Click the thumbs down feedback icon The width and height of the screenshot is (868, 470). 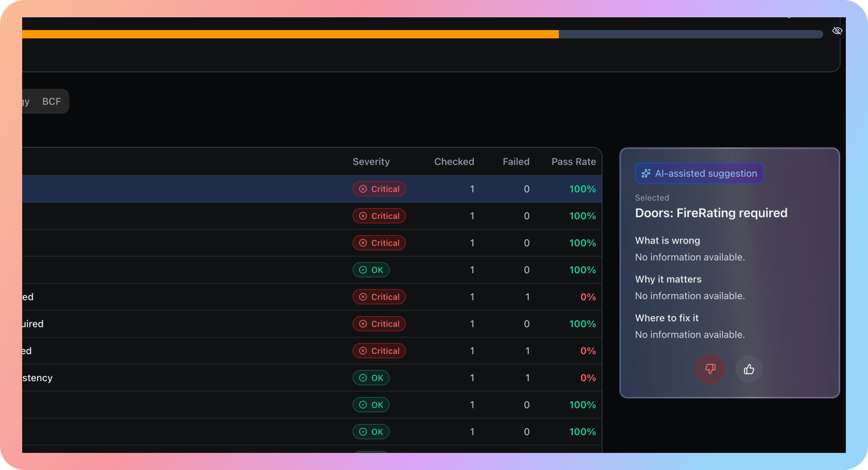pos(710,369)
